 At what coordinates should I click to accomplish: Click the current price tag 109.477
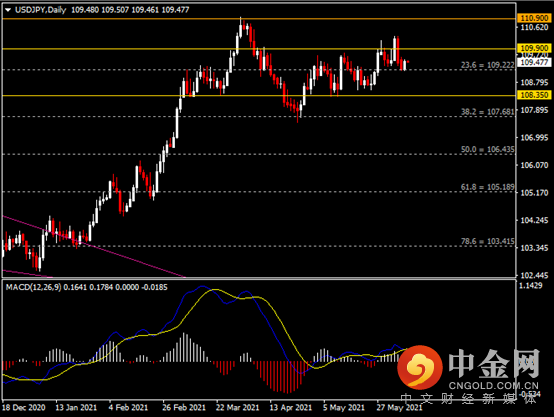tap(534, 63)
